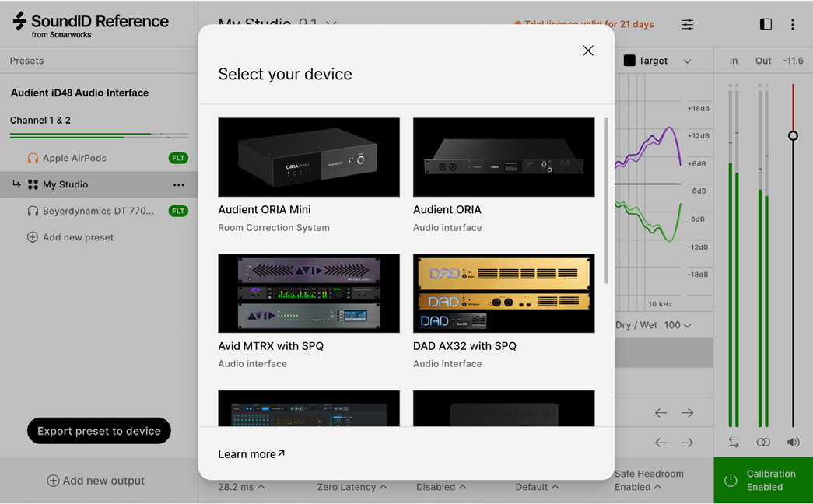Click the black Target color swatch
Viewport: 813px width, 504px height.
coord(629,61)
